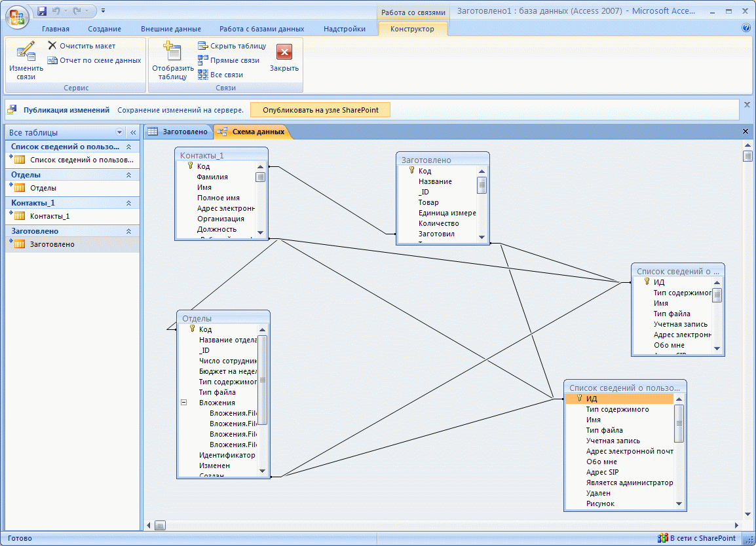Switch to the Заготовлено document tab

coord(179,132)
